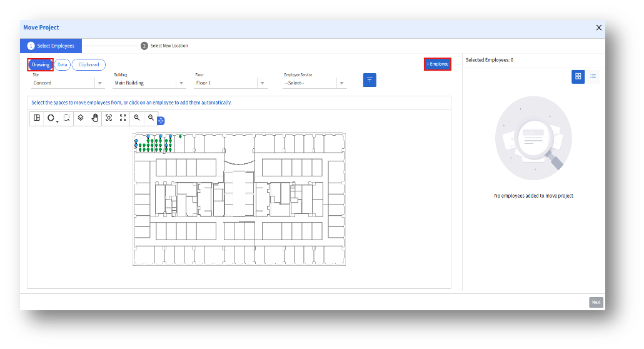Click the Next button
The width and height of the screenshot is (644, 349).
[x=596, y=302]
